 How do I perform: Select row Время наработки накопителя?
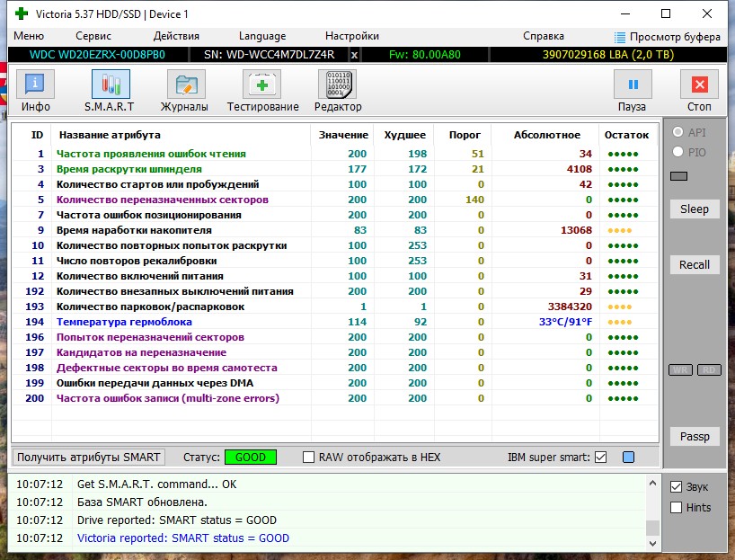tap(334, 230)
